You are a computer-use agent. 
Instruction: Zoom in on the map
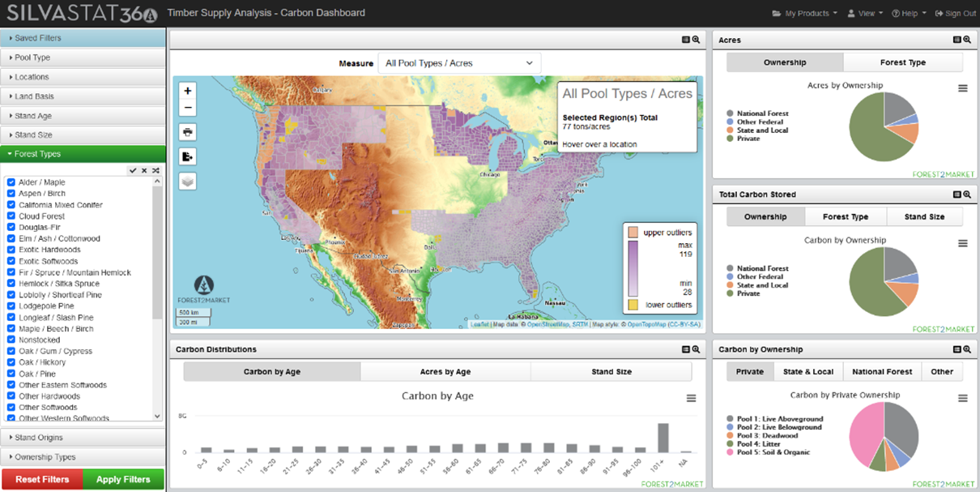[x=188, y=91]
